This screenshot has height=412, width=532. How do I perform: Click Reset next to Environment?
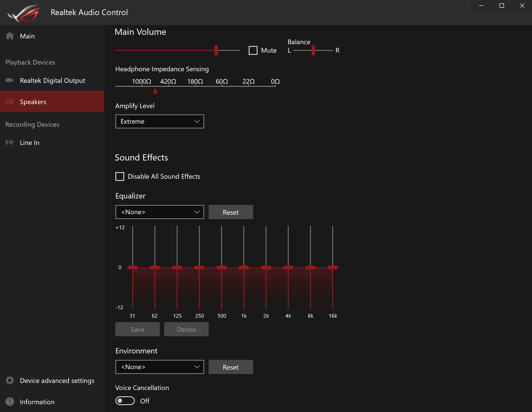[x=231, y=367]
